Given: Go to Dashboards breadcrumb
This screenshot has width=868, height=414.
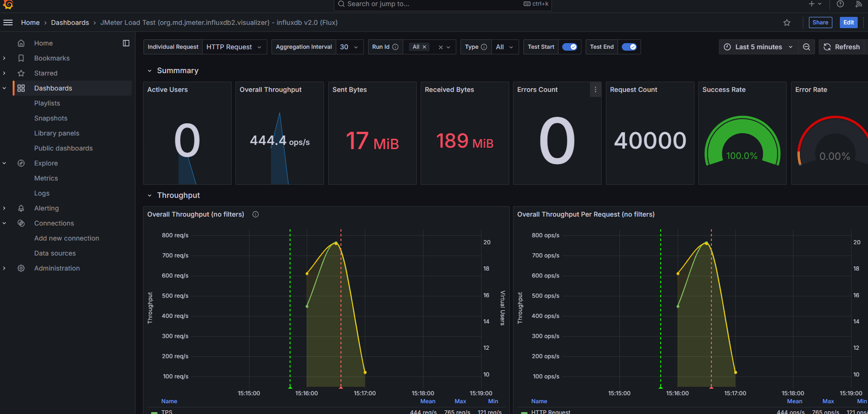Looking at the screenshot, I should click(70, 23).
